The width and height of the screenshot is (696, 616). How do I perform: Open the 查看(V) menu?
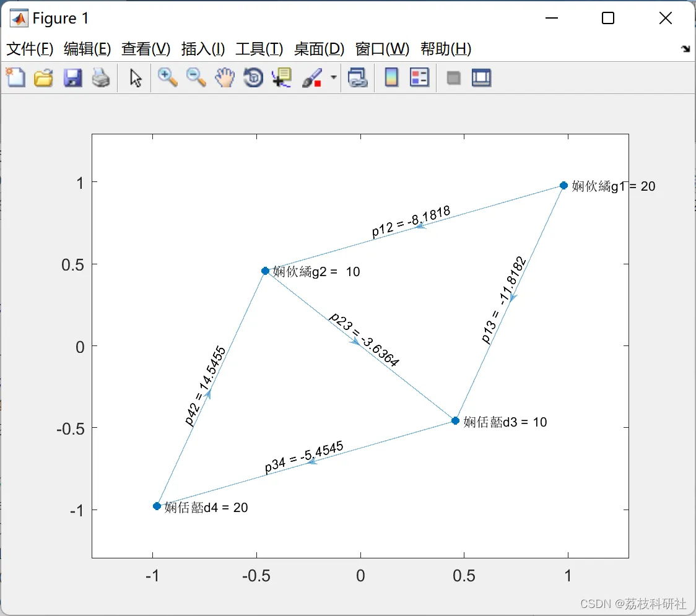(x=146, y=48)
